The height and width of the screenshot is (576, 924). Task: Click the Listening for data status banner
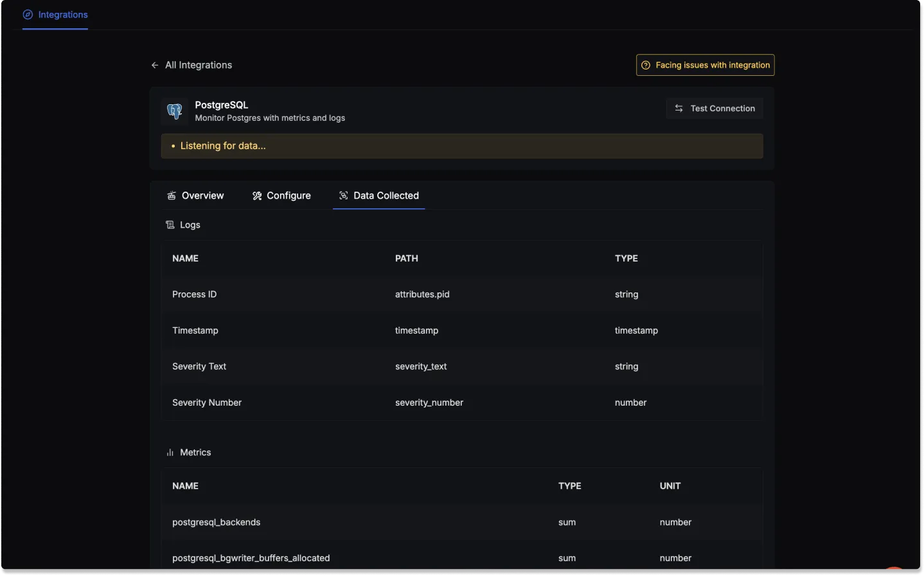click(462, 146)
